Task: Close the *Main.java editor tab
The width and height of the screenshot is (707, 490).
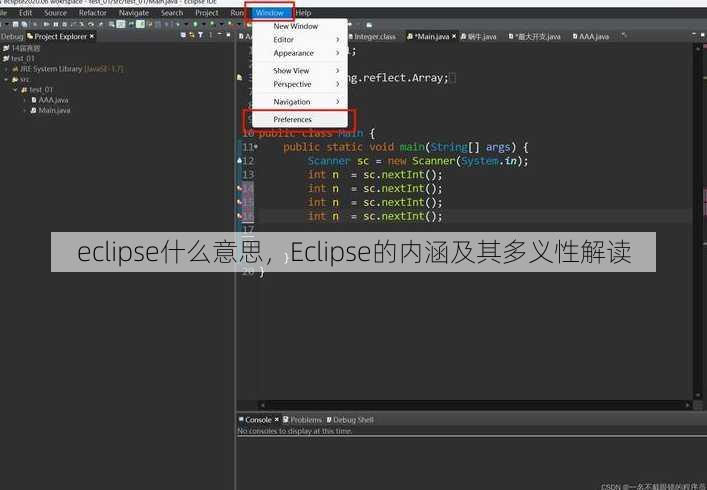Action: click(454, 36)
